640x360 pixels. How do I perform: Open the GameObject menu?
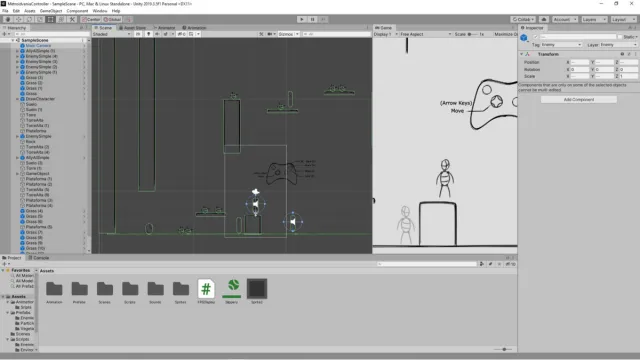click(51, 11)
